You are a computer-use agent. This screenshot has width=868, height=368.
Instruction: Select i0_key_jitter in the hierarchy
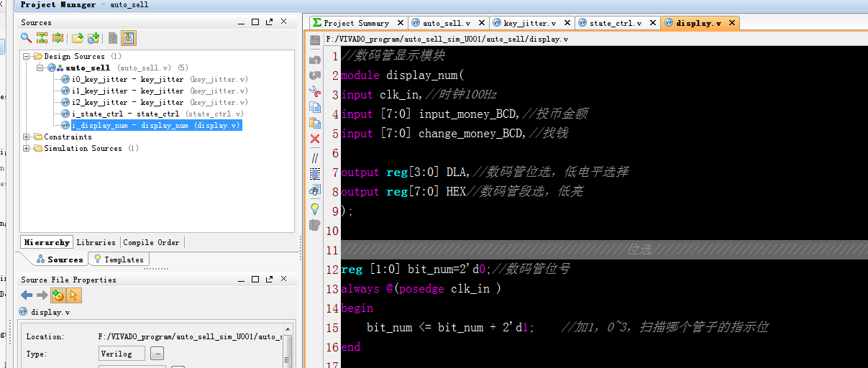[x=155, y=79]
